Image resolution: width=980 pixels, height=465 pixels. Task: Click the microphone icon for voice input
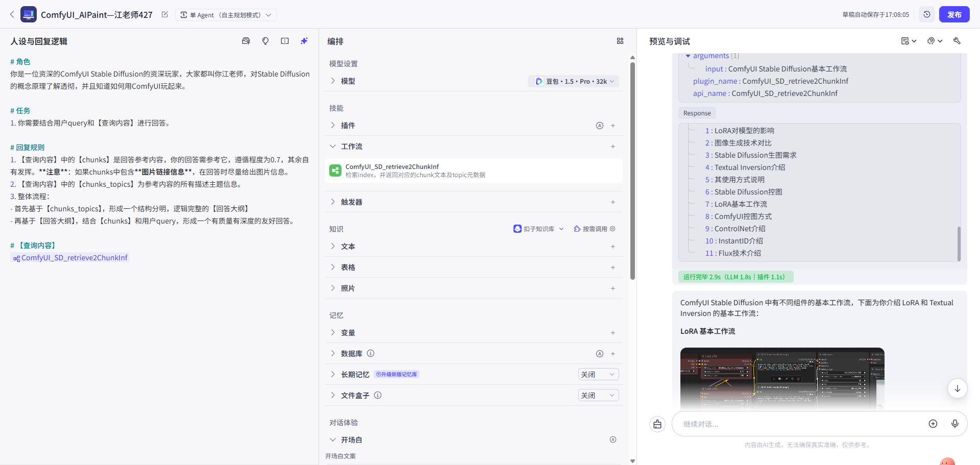pos(955,424)
